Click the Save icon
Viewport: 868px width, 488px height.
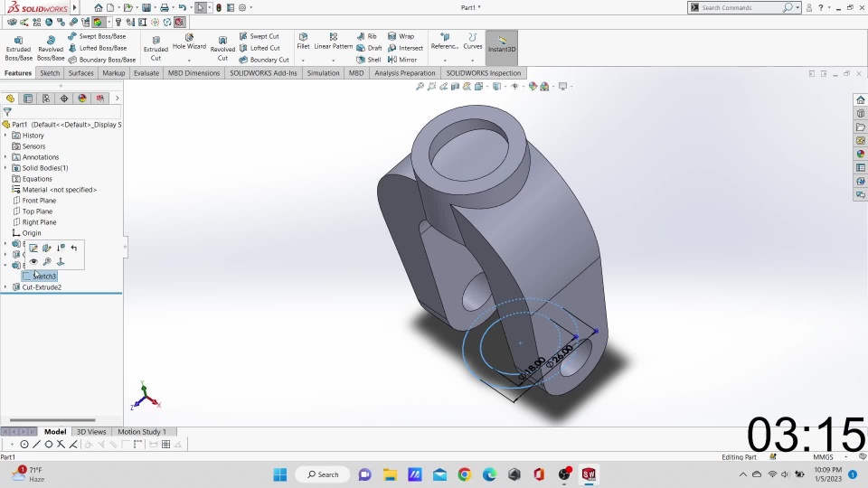(146, 8)
